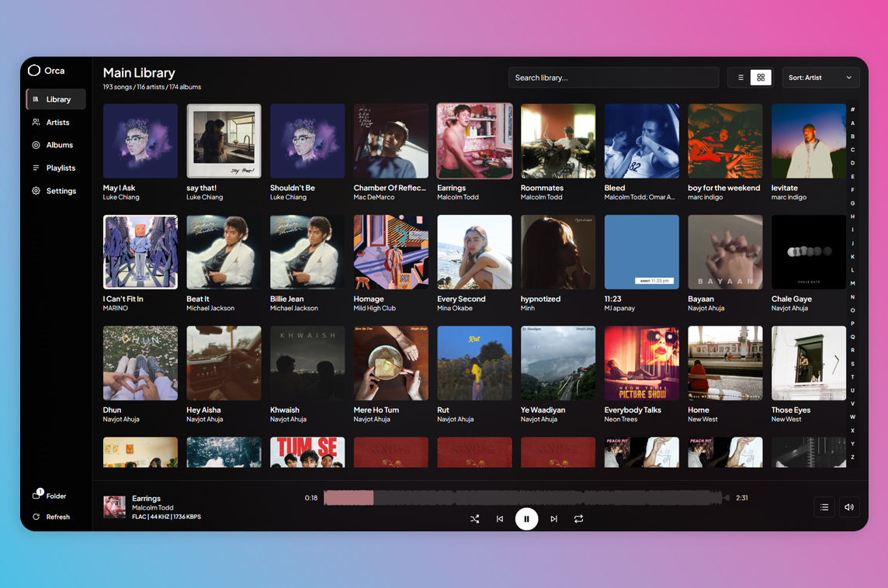Open the Playlists section

56,168
